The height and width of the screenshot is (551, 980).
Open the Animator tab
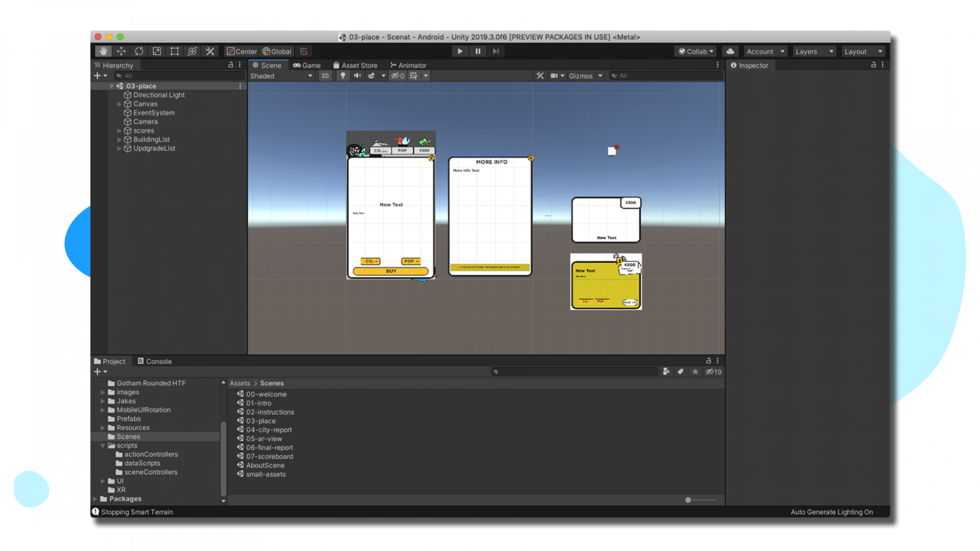pos(409,66)
